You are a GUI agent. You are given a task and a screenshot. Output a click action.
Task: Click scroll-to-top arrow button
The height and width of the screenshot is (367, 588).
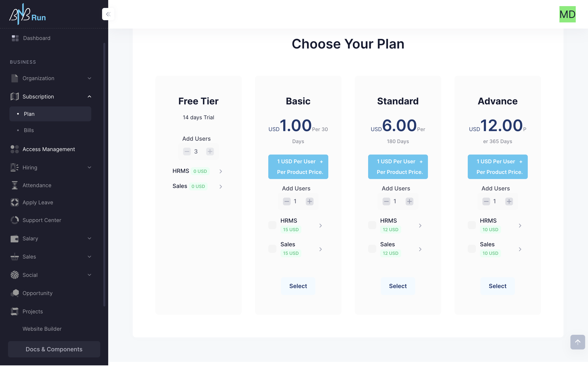[578, 342]
